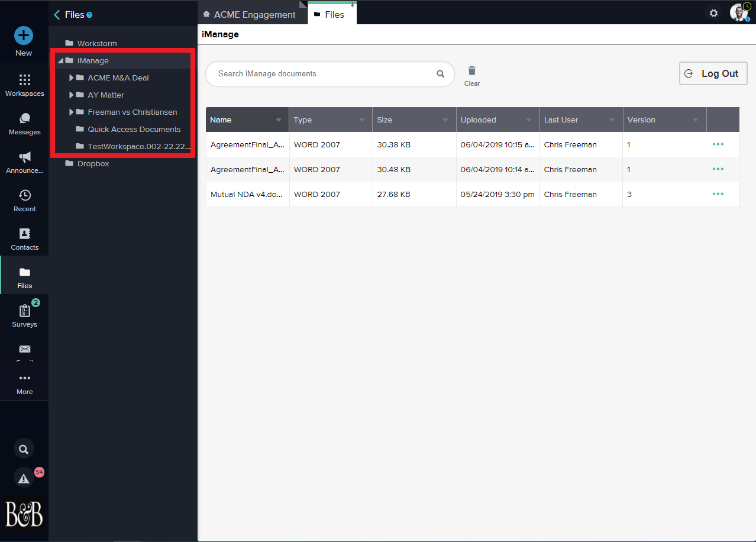
Task: Open Announcements megaphone icon
Action: click(x=24, y=157)
